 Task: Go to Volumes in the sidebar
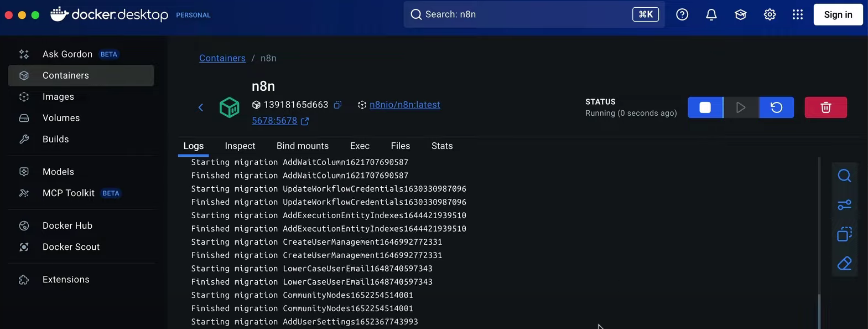pos(81,118)
